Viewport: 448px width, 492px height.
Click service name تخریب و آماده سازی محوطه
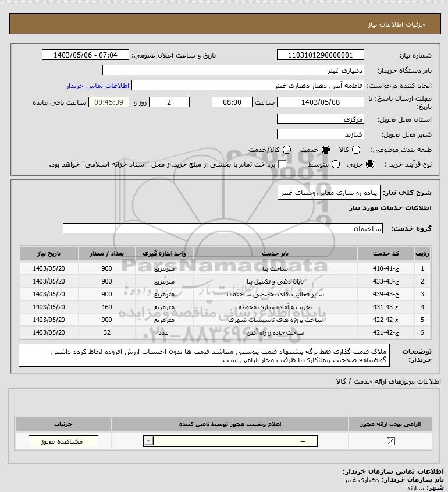click(275, 307)
